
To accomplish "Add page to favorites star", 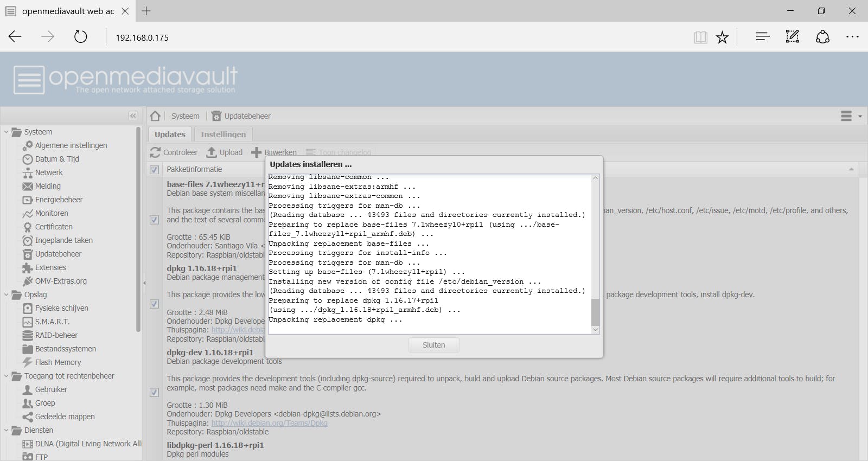I will pos(722,37).
